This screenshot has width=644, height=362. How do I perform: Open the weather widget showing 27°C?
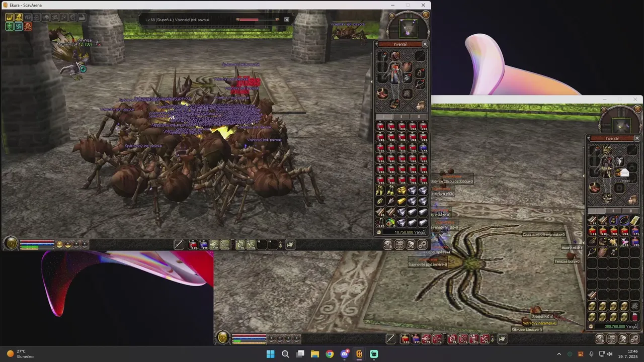pyautogui.click(x=20, y=354)
